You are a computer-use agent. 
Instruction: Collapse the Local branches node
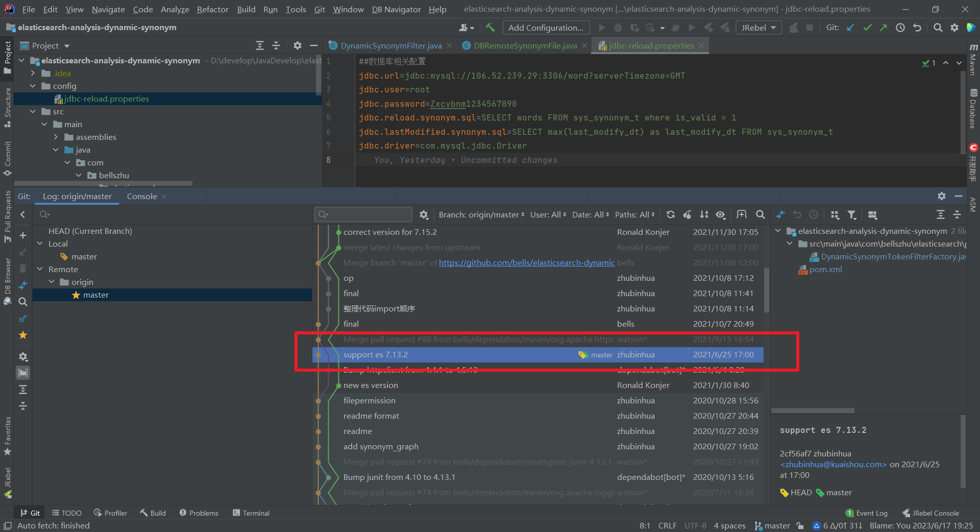(x=40, y=244)
